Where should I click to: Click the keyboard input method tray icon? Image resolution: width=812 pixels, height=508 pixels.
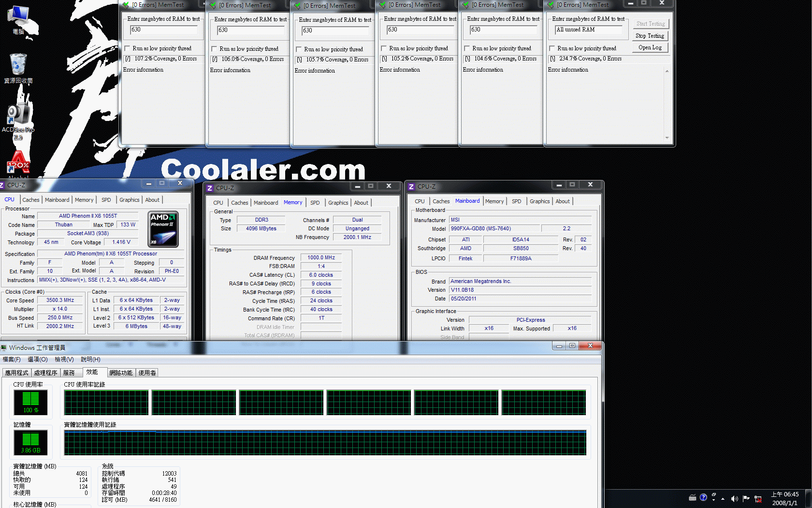click(693, 497)
